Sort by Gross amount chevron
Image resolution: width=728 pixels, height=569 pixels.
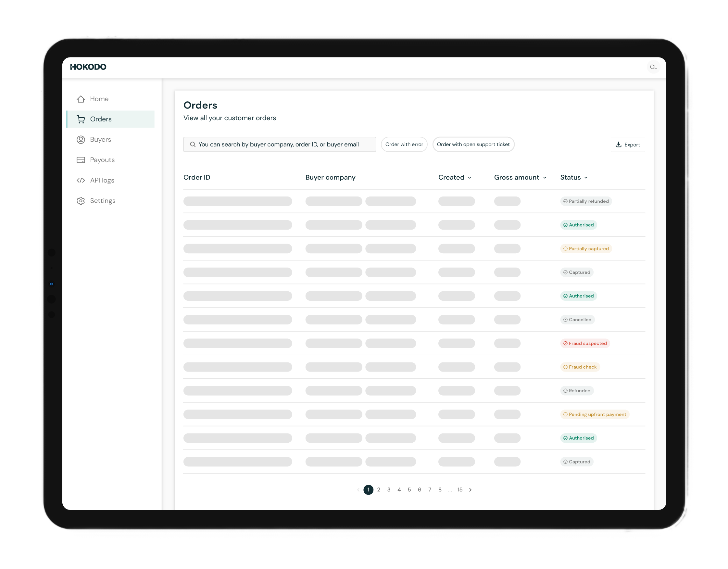[545, 178]
